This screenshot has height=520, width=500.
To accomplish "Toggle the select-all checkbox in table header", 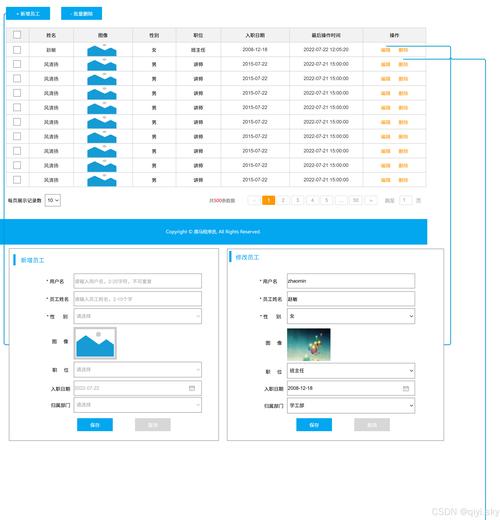I will click(x=17, y=35).
